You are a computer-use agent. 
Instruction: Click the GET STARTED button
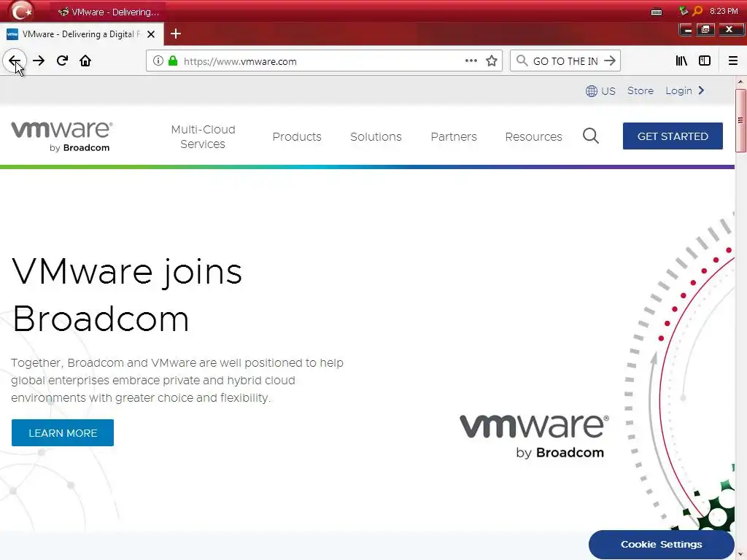[673, 136]
